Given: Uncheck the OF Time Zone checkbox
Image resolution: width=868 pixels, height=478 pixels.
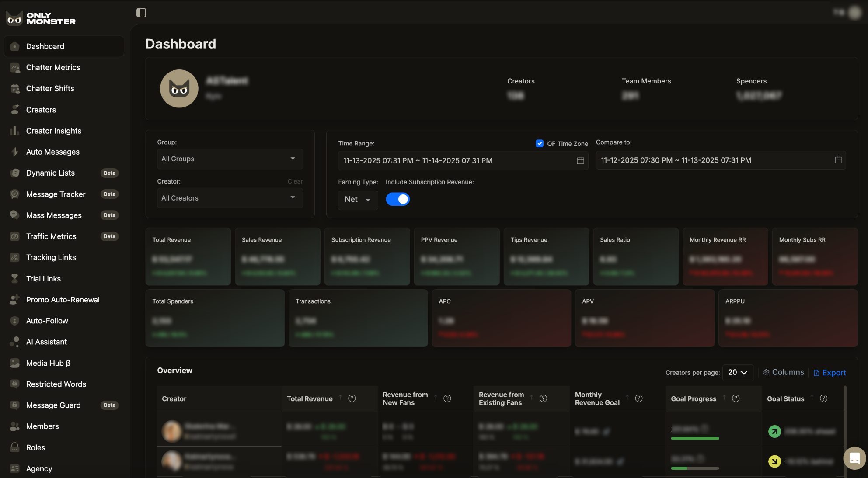Looking at the screenshot, I should click(540, 143).
